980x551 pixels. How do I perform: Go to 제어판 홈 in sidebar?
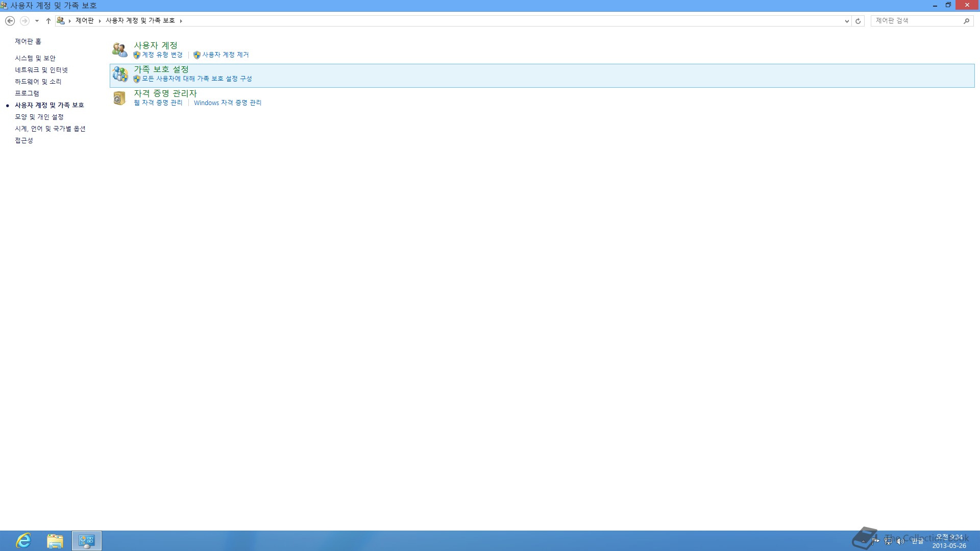(x=28, y=41)
